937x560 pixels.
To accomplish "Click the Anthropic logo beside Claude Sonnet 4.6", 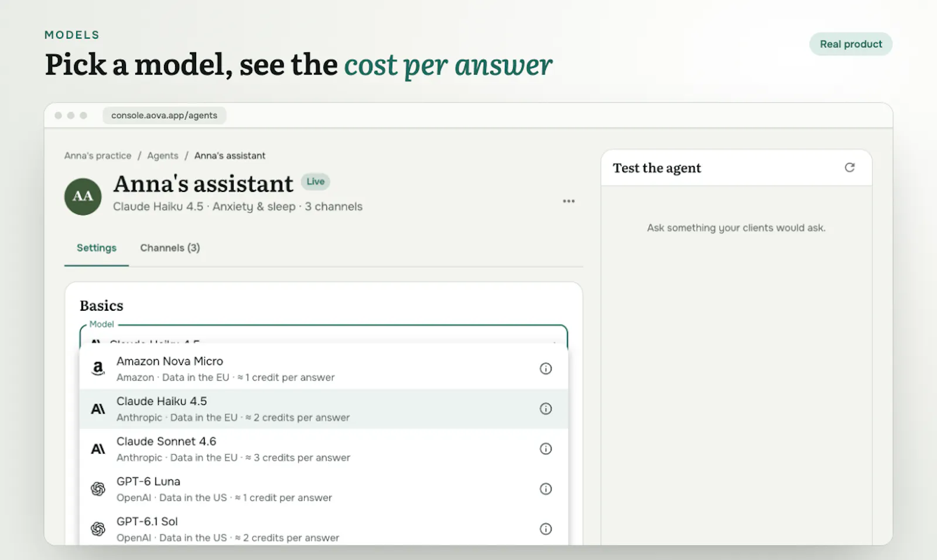I will pos(98,449).
